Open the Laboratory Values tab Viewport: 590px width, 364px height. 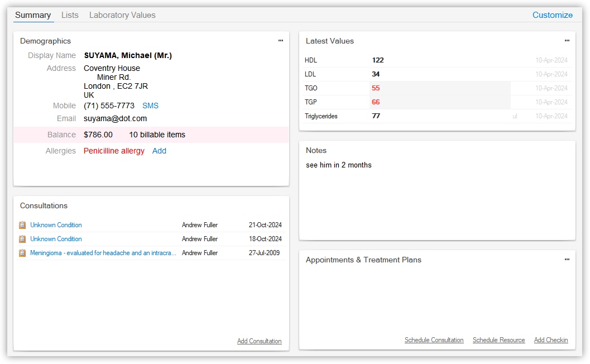click(x=122, y=15)
